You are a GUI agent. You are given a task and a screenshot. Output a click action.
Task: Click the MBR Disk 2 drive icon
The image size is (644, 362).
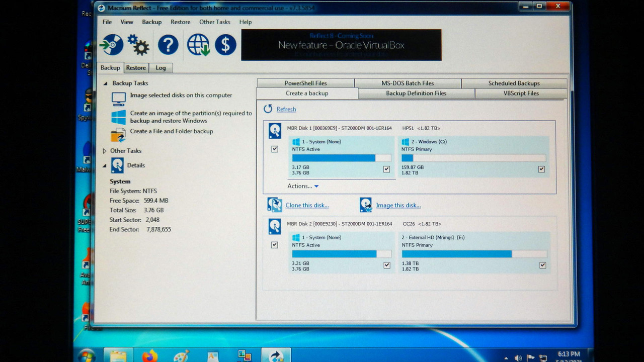pos(275,226)
